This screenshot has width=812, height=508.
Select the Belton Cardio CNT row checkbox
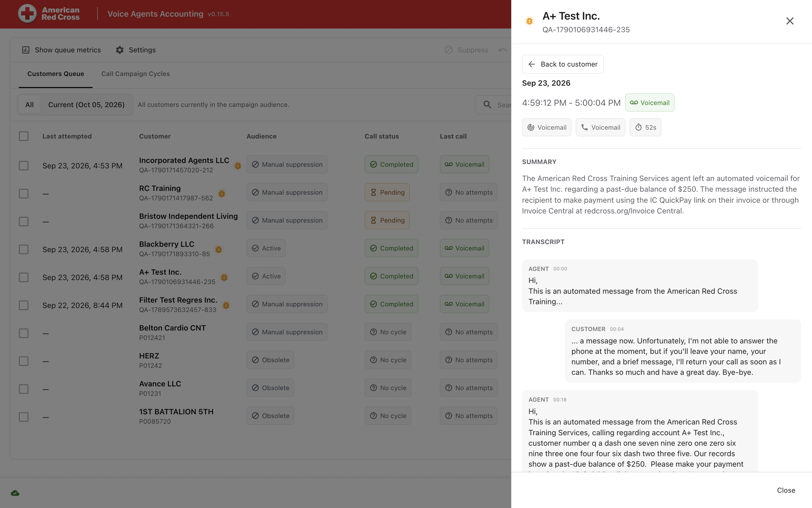(24, 333)
